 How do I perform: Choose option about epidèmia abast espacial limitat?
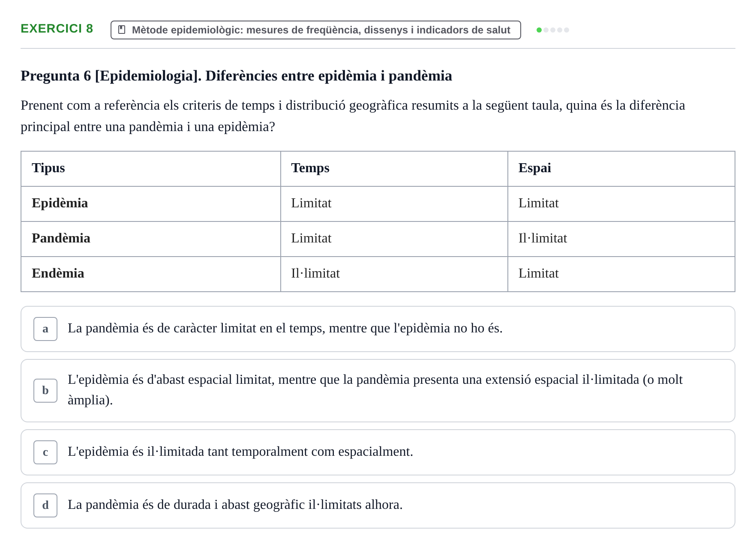pyautogui.click(x=378, y=391)
